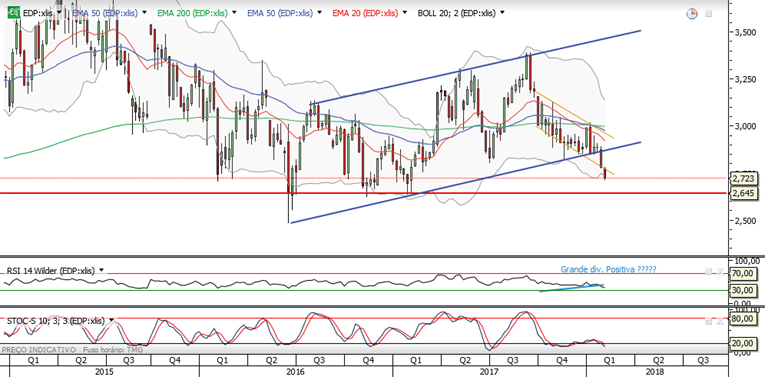The image size is (765, 377).
Task: Select the 70,00 RSI overbought label
Action: pos(743,274)
